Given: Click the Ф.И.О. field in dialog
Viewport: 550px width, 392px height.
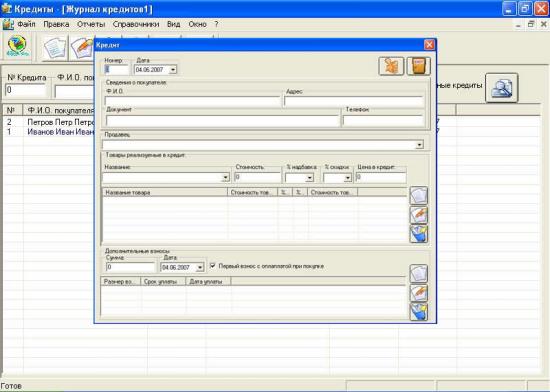Looking at the screenshot, I should click(193, 102).
